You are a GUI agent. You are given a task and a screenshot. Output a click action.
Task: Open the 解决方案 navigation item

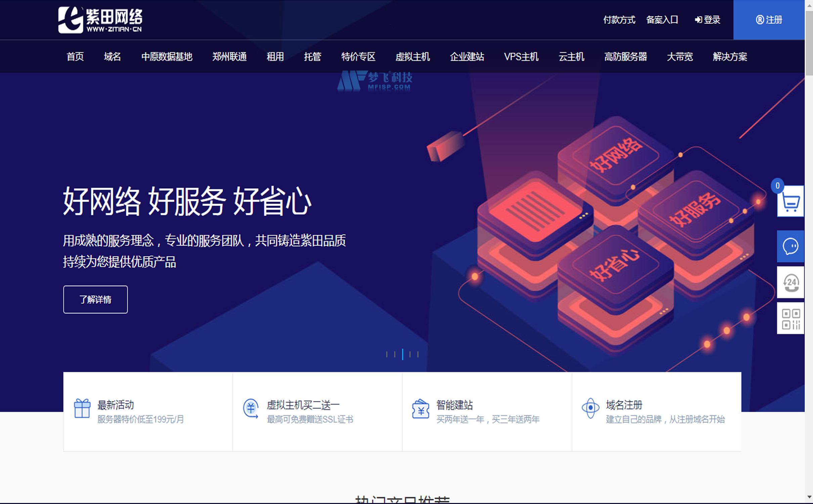tap(729, 56)
